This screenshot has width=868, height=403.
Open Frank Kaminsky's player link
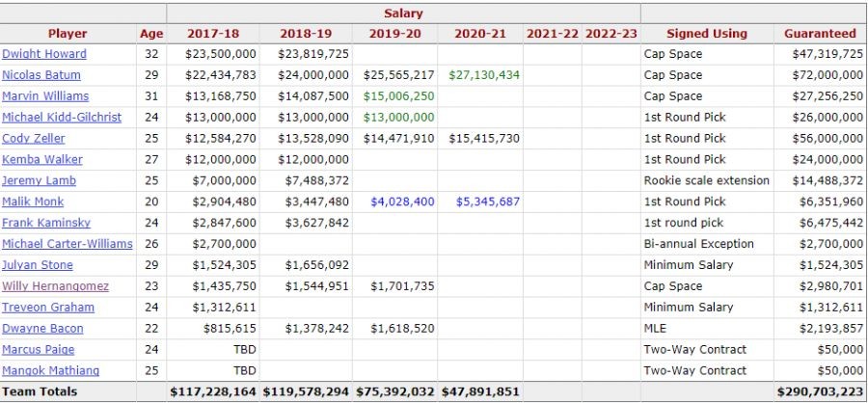tap(46, 224)
